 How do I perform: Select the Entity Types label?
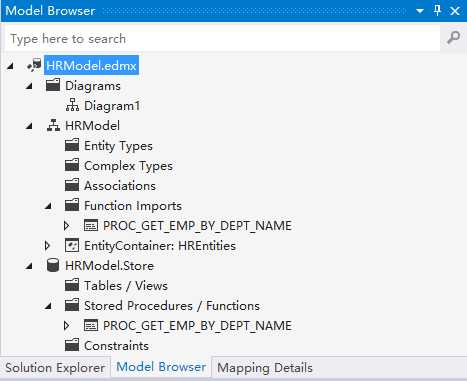118,146
